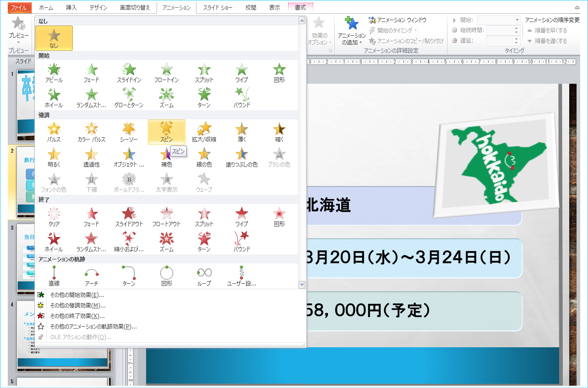The height and width of the screenshot is (388, 588).
Task: Open その他の開始効果 dialog
Action: coord(77,295)
